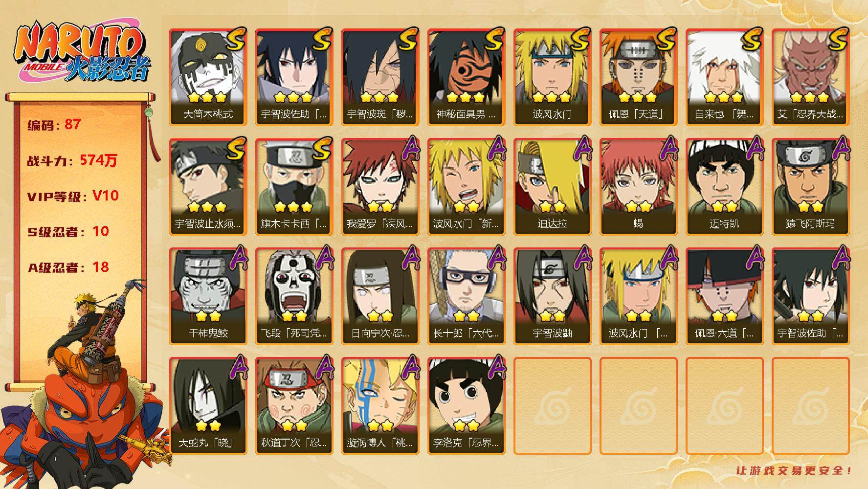Choose the 迪达拉 character card
The width and height of the screenshot is (868, 489).
(552, 187)
